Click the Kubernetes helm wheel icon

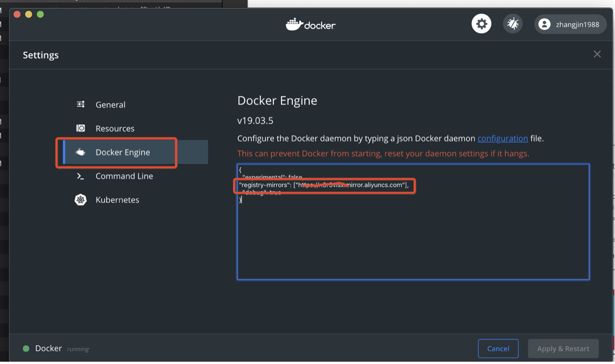(x=81, y=200)
